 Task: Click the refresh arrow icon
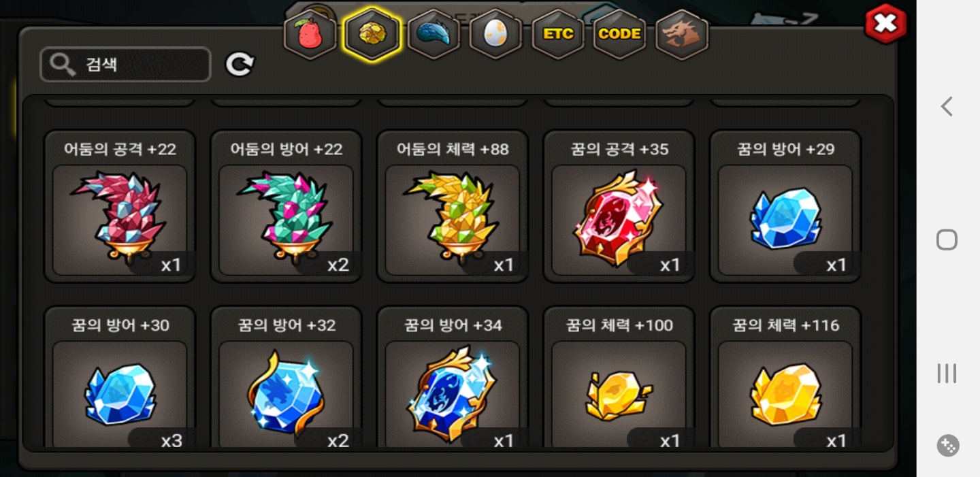(240, 65)
